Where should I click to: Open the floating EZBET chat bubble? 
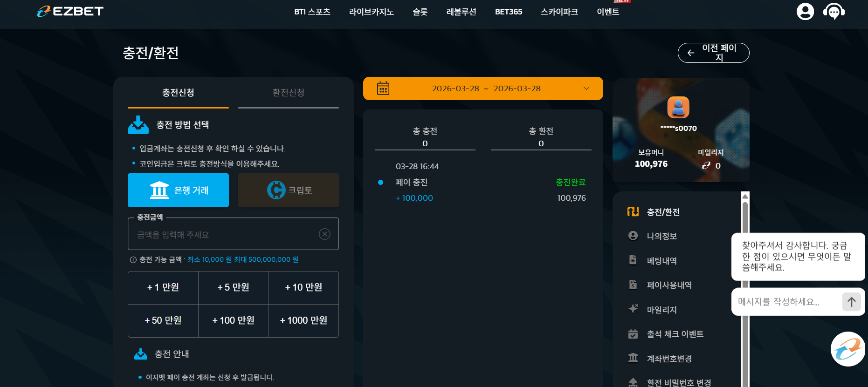coord(848,349)
